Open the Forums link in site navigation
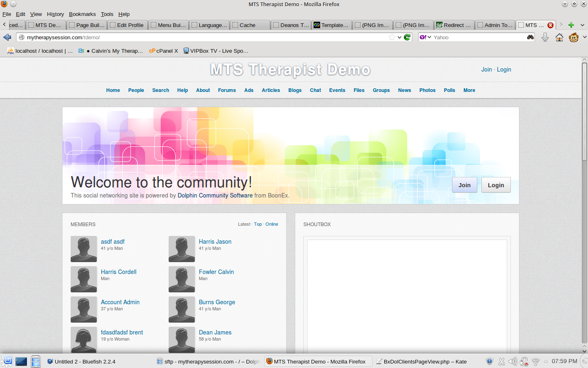Viewport: 588px width, 368px height. tap(227, 90)
